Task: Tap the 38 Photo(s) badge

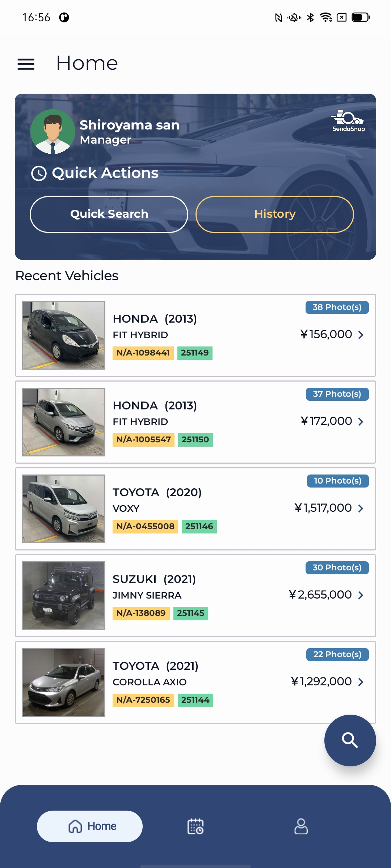Action: pyautogui.click(x=337, y=307)
